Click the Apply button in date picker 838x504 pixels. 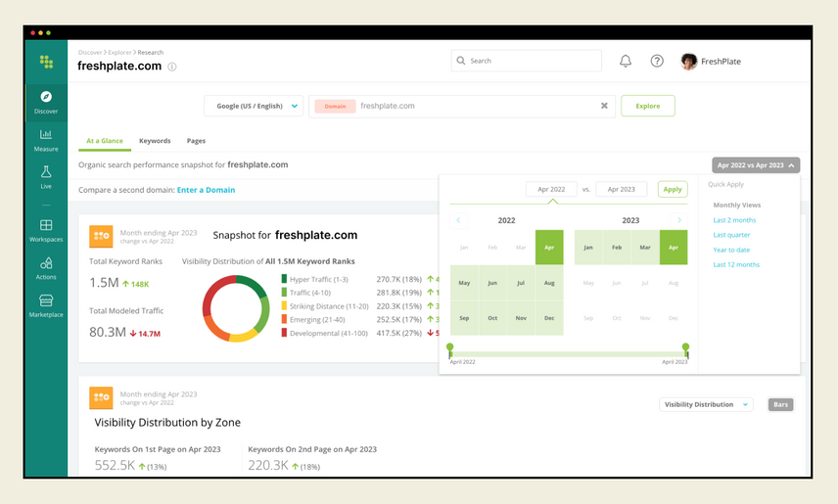(x=673, y=189)
